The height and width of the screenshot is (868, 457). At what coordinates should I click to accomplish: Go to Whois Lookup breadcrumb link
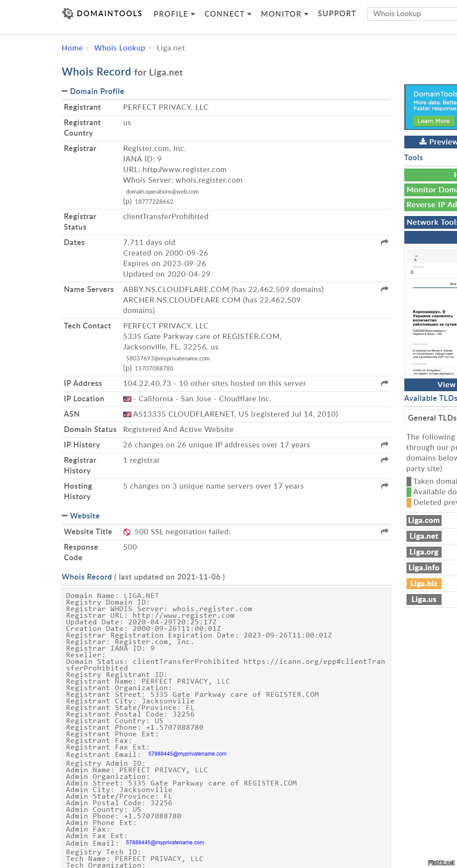point(119,48)
